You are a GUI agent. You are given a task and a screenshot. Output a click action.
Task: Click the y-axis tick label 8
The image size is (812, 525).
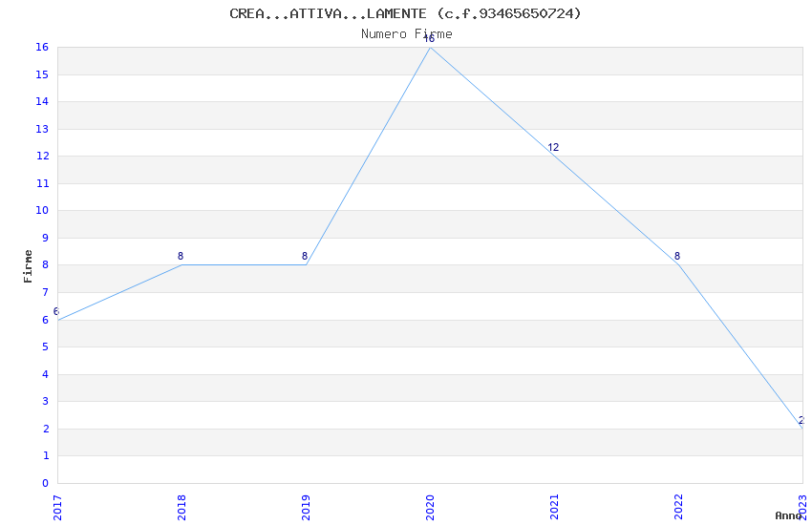(46, 265)
